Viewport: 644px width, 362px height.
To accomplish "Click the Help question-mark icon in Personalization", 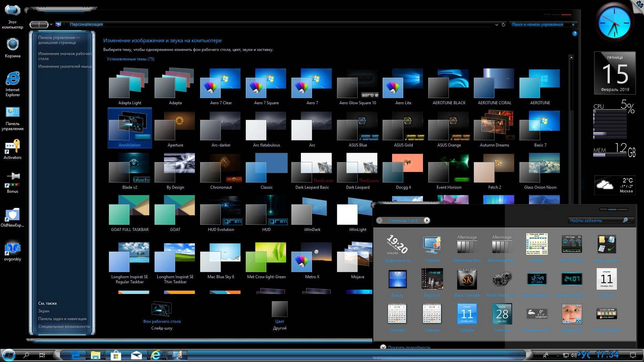I will 576,34.
